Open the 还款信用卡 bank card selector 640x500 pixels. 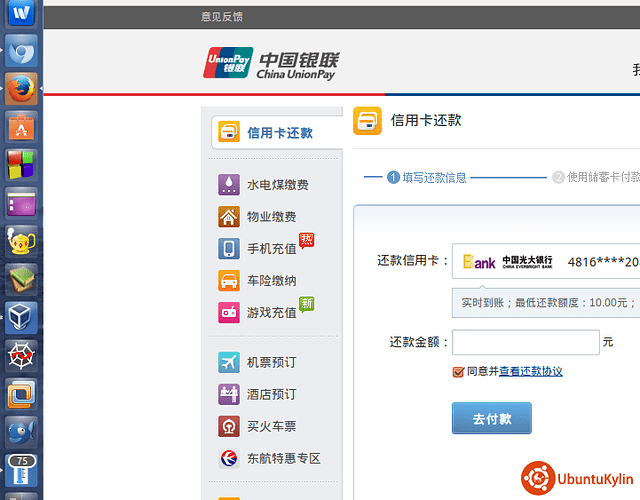click(x=546, y=261)
